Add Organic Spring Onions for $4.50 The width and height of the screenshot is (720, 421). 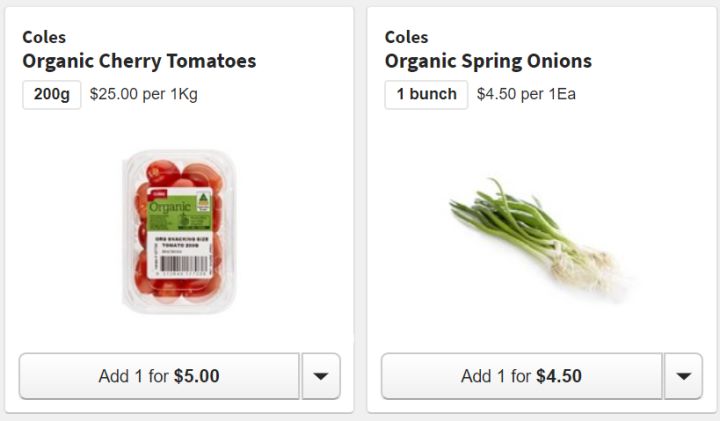point(521,376)
